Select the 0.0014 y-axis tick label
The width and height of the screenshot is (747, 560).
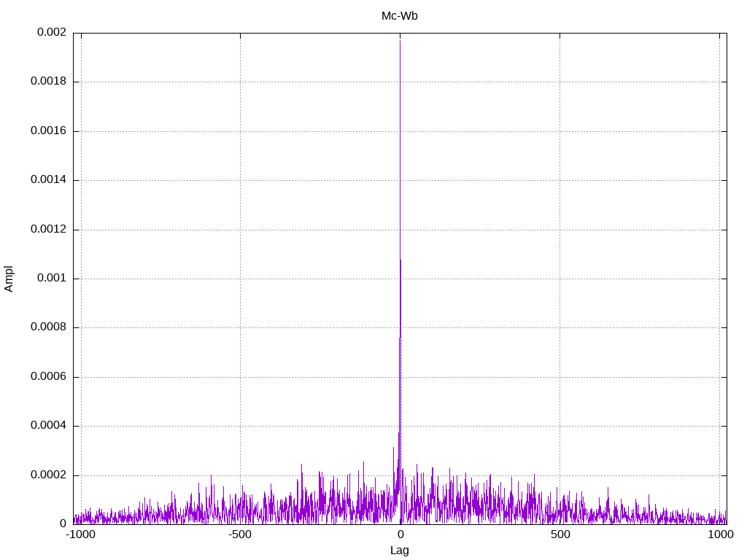click(48, 180)
